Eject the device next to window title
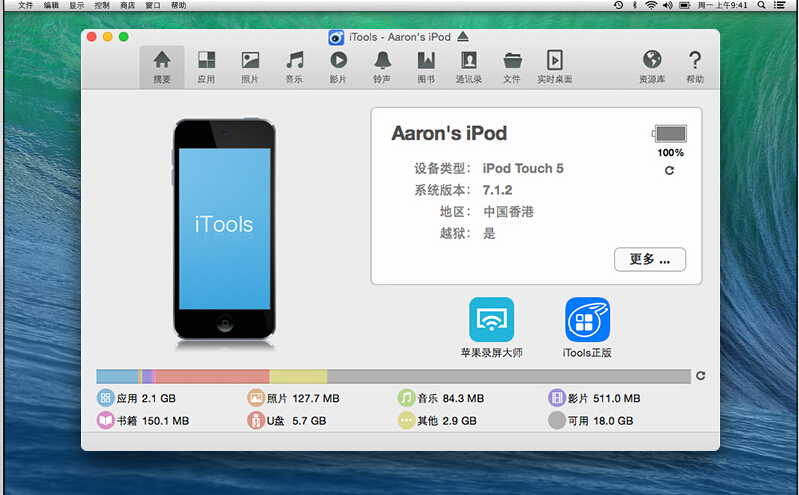Viewport: 799px width, 495px height. click(x=463, y=37)
